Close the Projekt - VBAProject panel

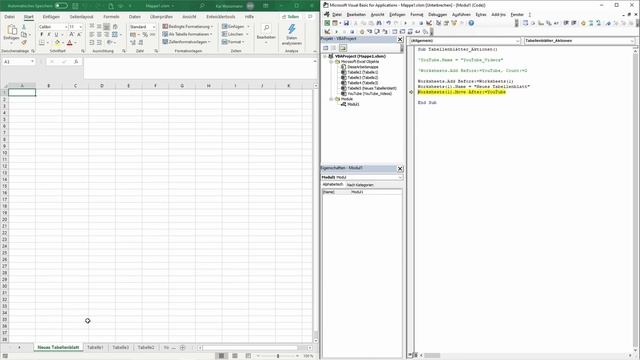tap(400, 39)
